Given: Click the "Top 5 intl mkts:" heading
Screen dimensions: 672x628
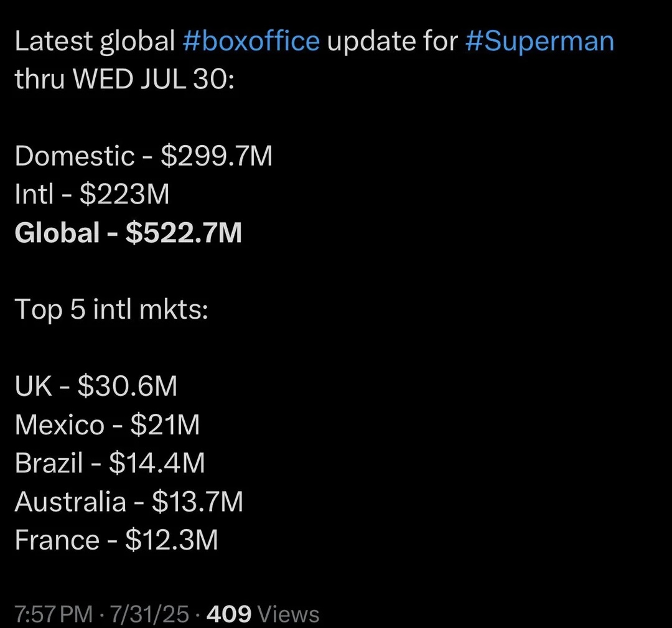Looking at the screenshot, I should (111, 309).
